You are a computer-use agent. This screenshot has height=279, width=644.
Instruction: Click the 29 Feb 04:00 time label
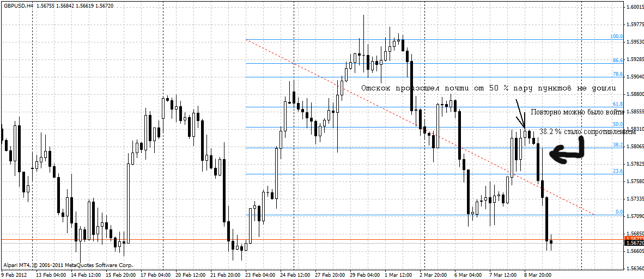tap(365, 275)
